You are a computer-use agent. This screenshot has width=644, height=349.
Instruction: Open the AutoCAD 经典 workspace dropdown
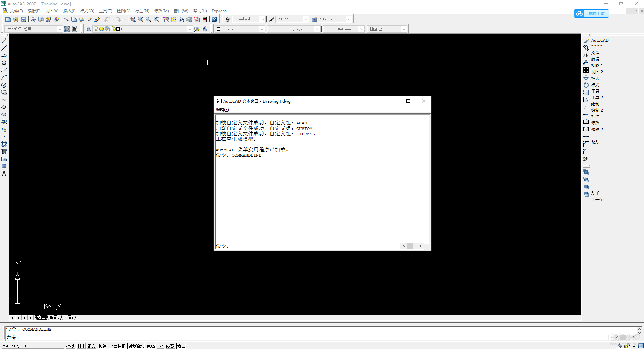coord(60,29)
